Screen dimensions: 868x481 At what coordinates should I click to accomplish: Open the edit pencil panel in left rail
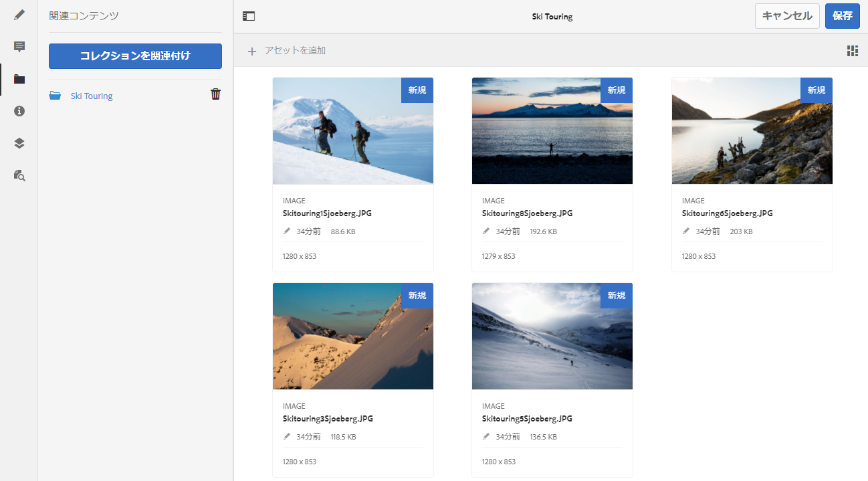pos(19,15)
